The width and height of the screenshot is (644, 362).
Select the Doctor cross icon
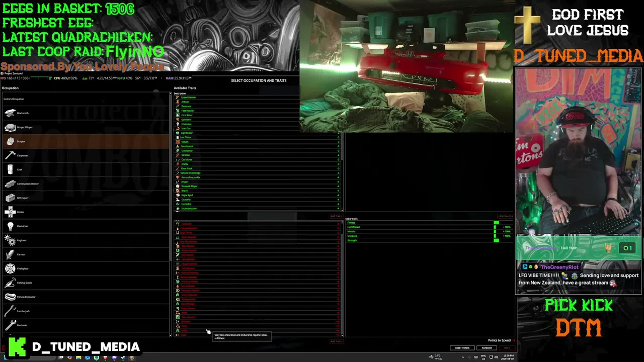[10, 212]
